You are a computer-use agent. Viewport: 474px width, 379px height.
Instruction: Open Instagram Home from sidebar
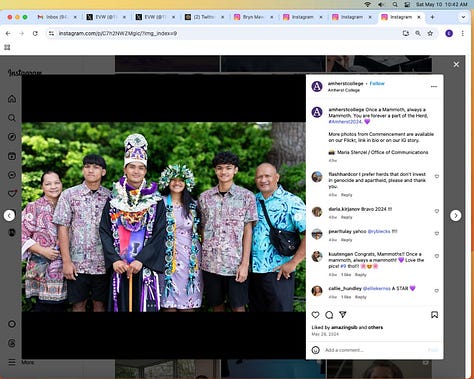point(12,99)
